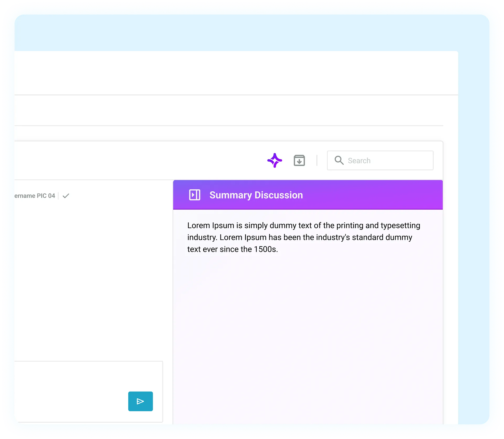Click the divider beside PIC 04 label
The width and height of the screenshot is (504, 439).
(58, 196)
